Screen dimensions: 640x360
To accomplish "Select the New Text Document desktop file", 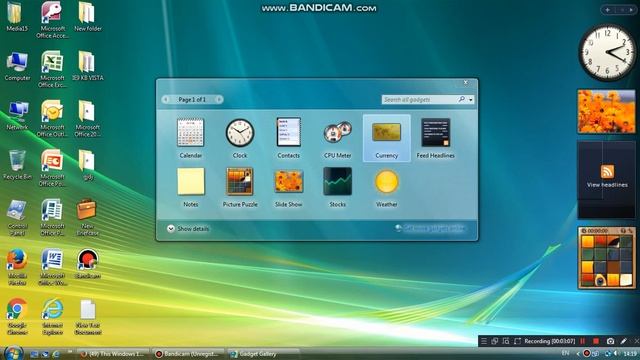I will click(x=88, y=317).
